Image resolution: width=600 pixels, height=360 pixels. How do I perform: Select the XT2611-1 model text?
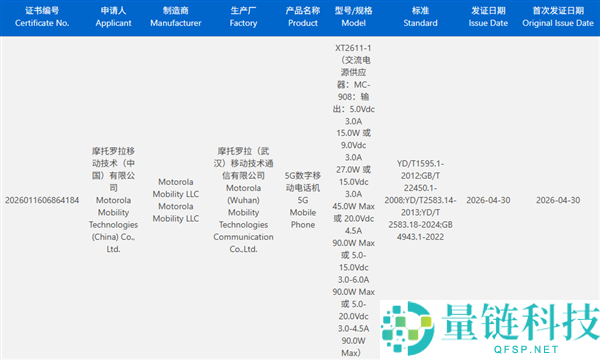[x=353, y=48]
